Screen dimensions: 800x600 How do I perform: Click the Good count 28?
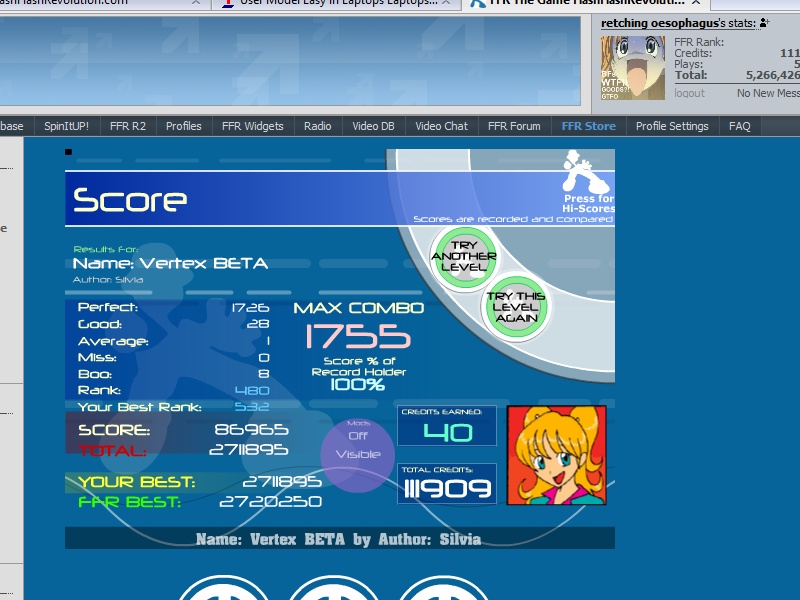pos(258,324)
